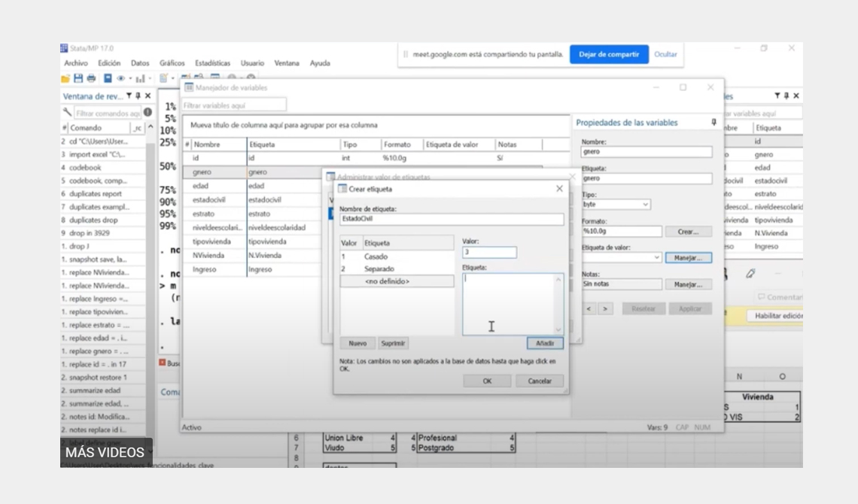Image resolution: width=858 pixels, height=504 pixels.
Task: Go to next variable with > button
Action: point(605,309)
